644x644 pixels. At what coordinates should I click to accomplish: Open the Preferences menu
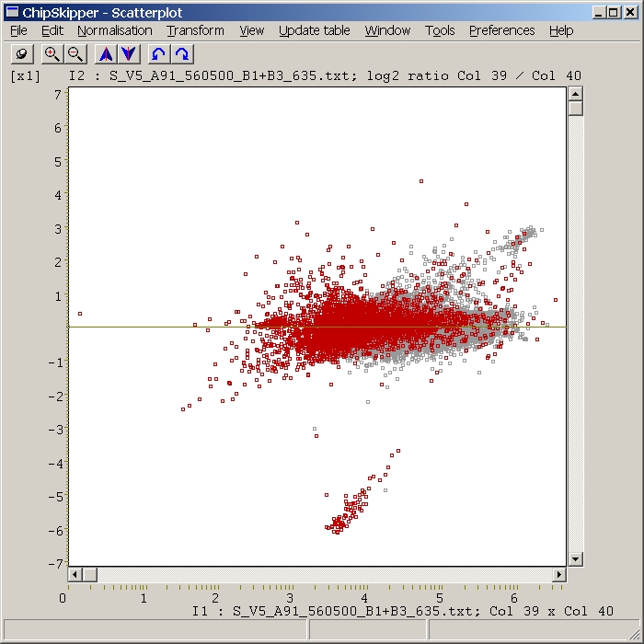[x=501, y=30]
